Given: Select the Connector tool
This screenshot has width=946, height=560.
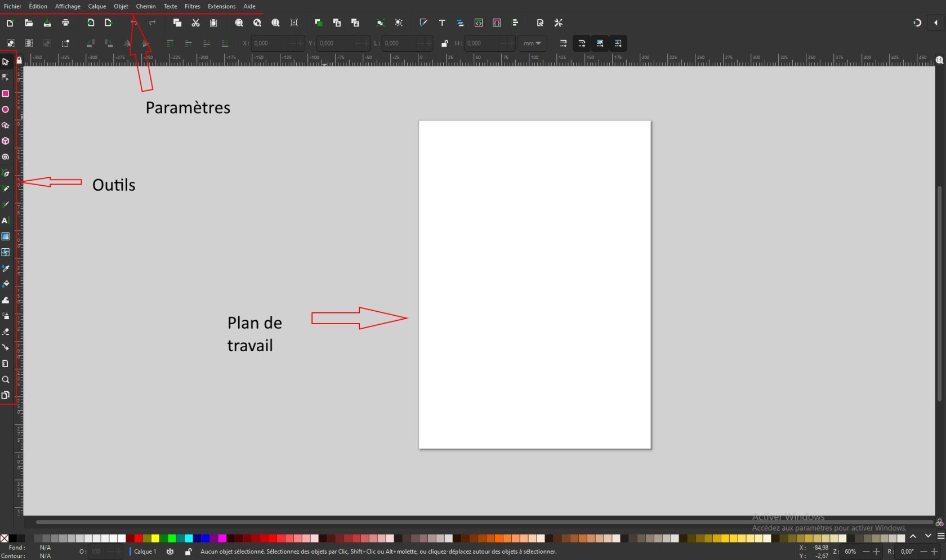Looking at the screenshot, I should click(x=6, y=347).
